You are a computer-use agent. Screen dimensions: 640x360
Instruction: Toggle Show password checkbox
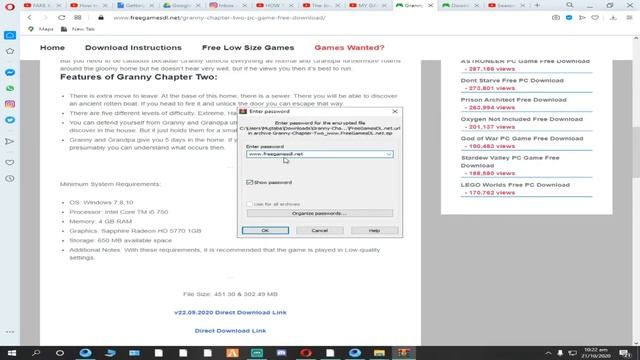249,182
